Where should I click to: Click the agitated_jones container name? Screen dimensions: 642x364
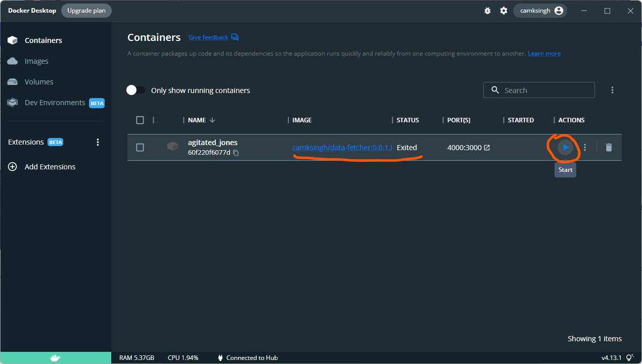click(x=213, y=143)
